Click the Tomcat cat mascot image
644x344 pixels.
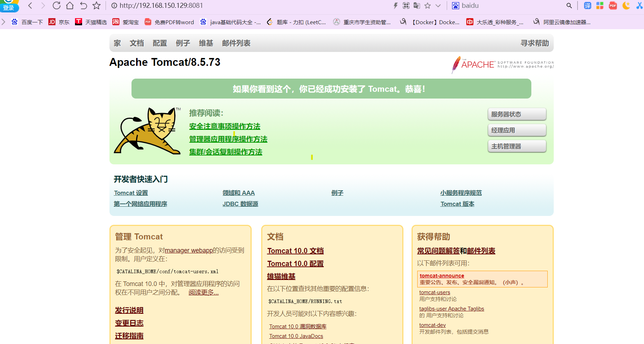(x=147, y=131)
